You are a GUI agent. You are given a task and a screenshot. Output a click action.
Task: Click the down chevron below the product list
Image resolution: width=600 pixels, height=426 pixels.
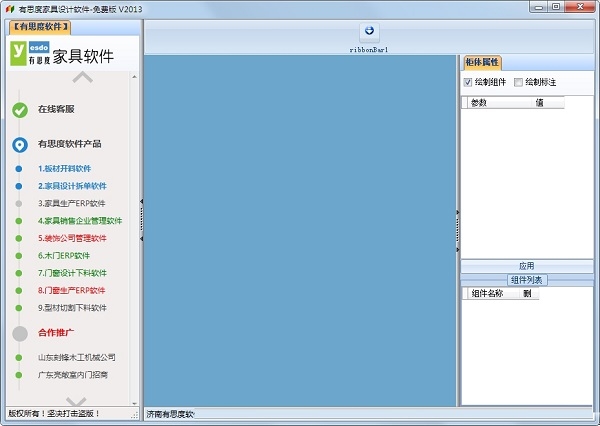tap(76, 402)
